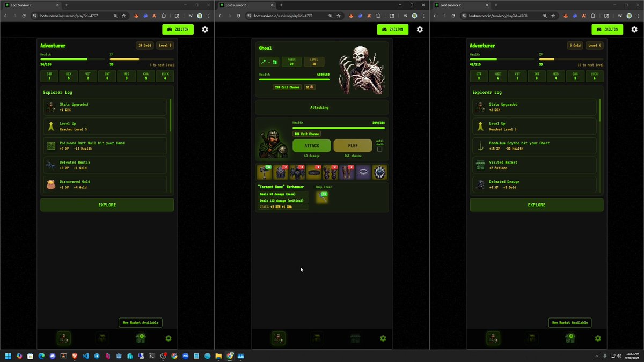Click adventurer health bar in middle battle window
The height and width of the screenshot is (362, 644).
(338, 128)
